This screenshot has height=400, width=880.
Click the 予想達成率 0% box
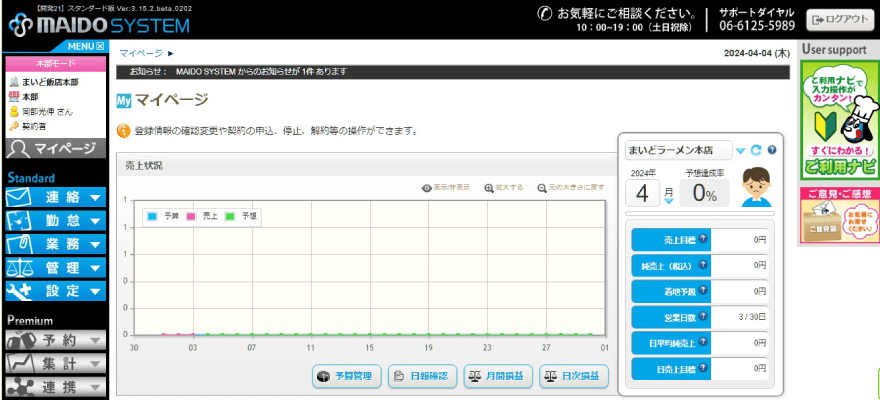(x=705, y=194)
